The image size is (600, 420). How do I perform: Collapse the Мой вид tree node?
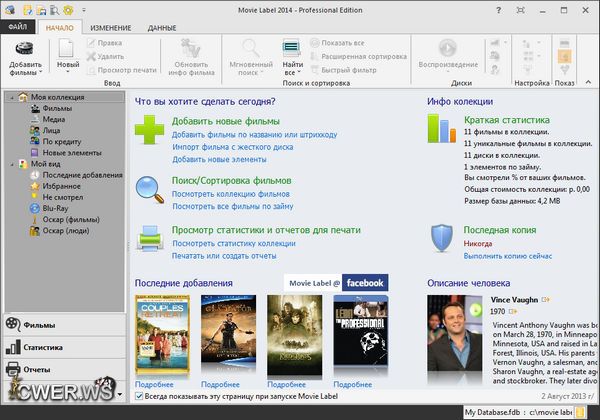coord(11,163)
